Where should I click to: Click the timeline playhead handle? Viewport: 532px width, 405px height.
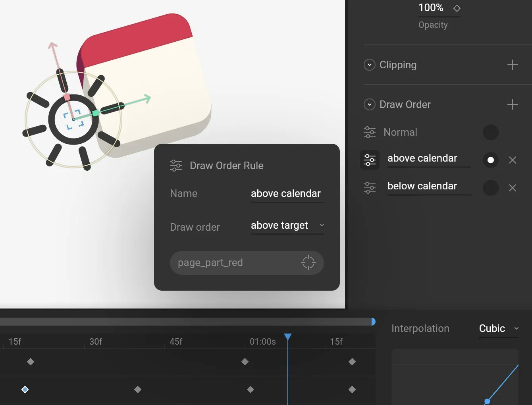point(288,337)
